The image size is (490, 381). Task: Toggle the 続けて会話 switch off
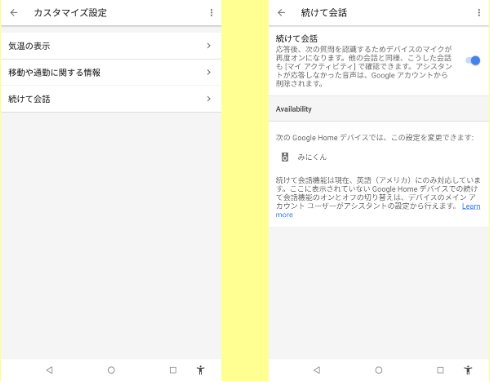(473, 61)
